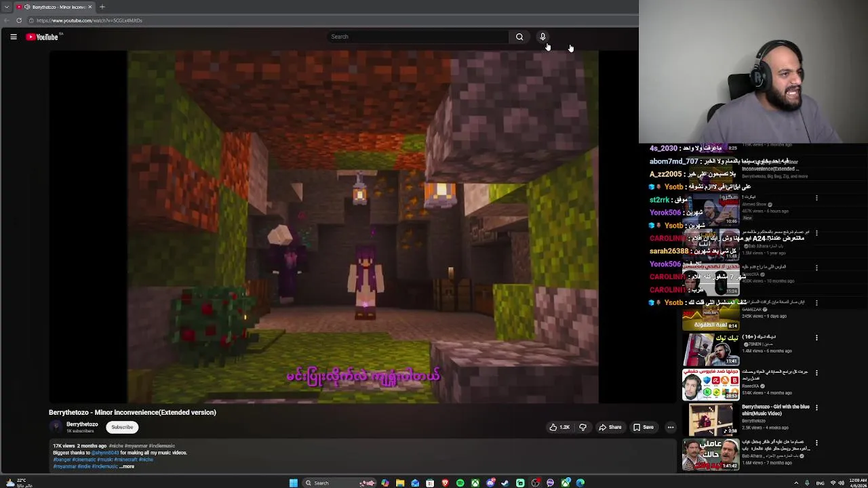Close the Berrythetozo YouTube tab

pos(90,7)
